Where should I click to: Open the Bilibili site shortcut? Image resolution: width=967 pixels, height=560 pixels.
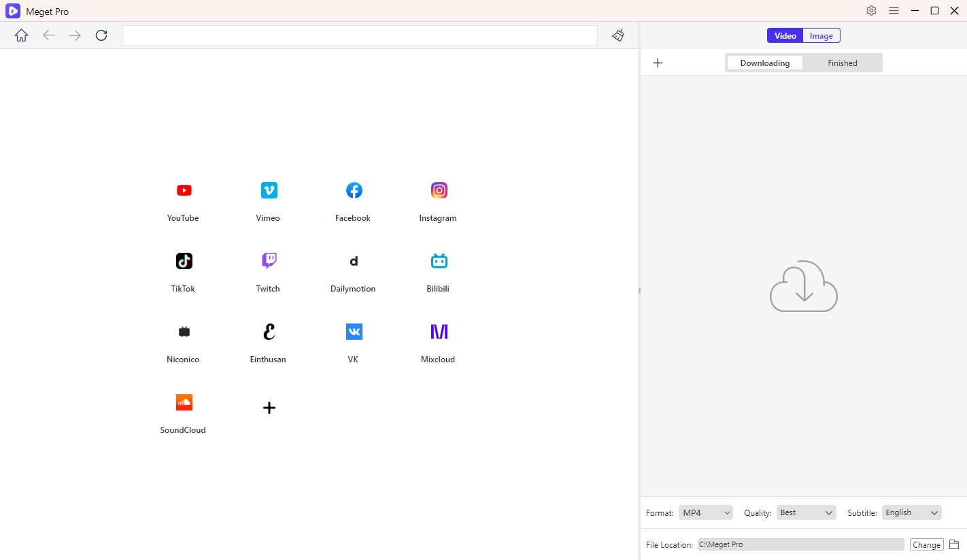tap(439, 262)
